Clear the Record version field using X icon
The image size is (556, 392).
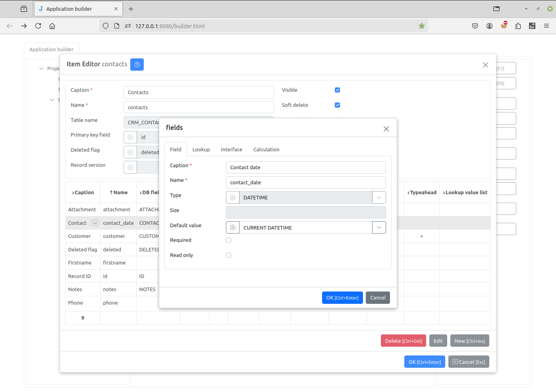click(x=130, y=167)
